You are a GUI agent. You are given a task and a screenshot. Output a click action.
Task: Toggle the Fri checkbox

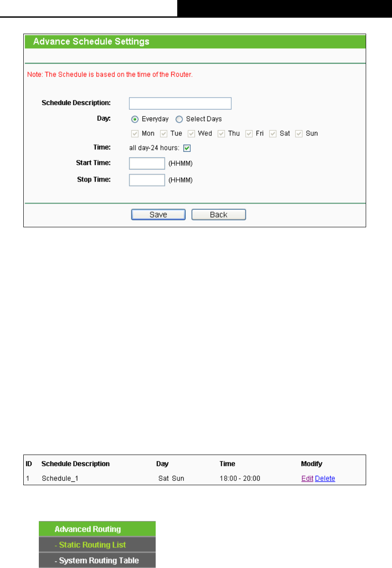[x=249, y=134]
